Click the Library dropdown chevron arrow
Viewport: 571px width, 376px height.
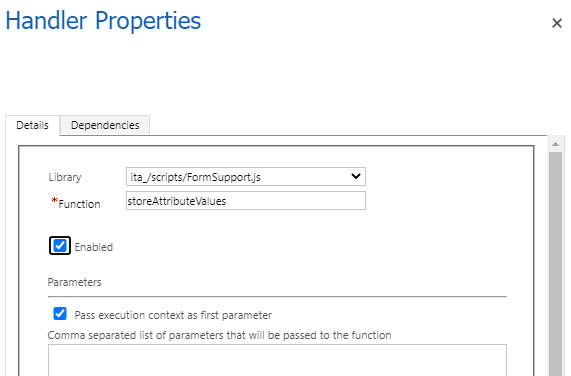point(356,177)
